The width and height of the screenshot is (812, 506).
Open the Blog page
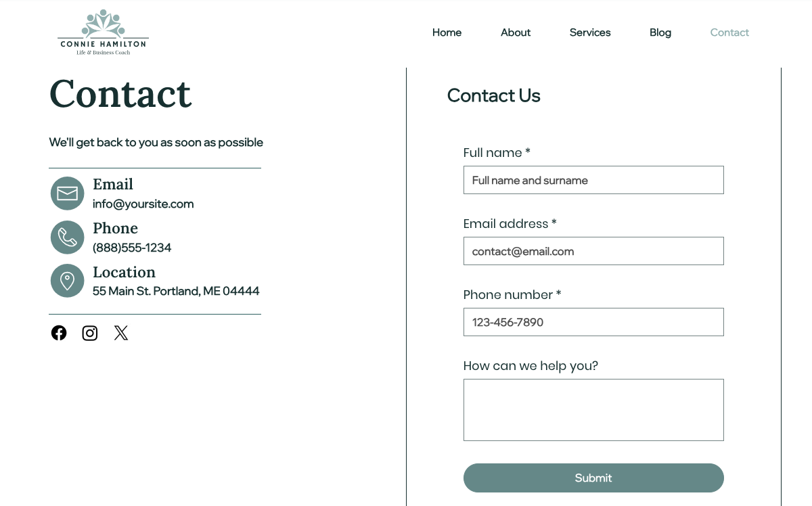(x=660, y=32)
